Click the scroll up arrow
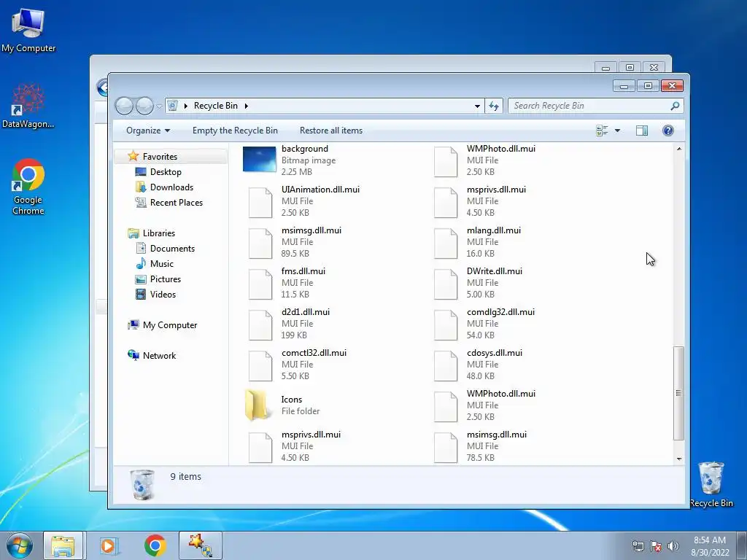Viewport: 747px width, 560px height. (679, 149)
